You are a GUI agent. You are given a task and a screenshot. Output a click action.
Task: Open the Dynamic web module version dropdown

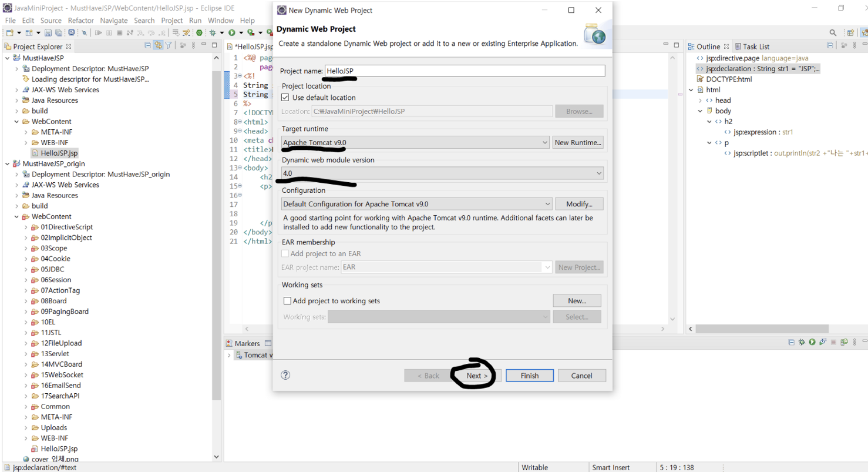(x=443, y=173)
